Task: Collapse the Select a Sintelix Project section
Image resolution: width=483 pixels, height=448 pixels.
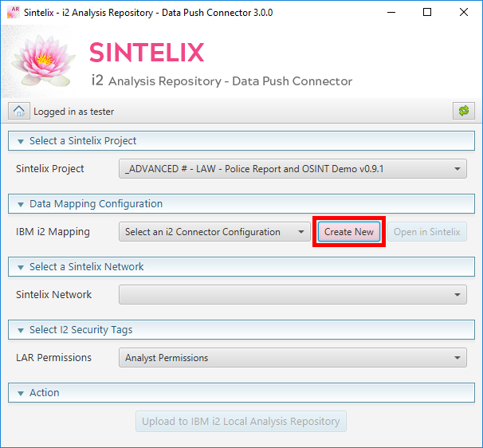Action: pos(20,141)
